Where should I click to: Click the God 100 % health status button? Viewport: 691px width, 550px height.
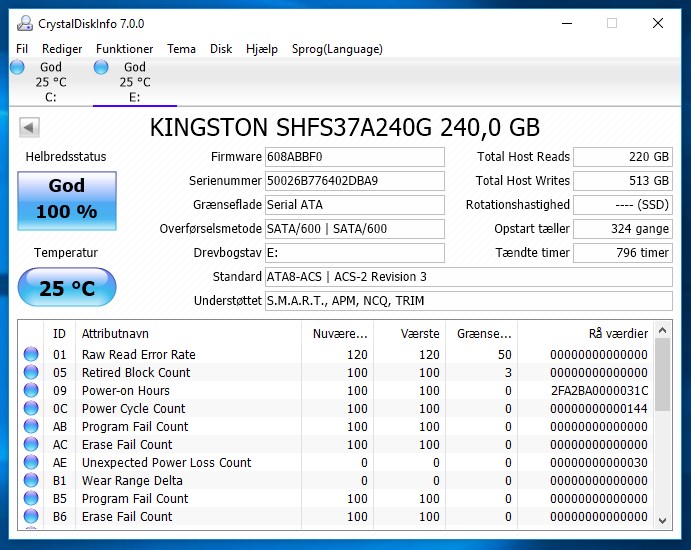coord(67,201)
